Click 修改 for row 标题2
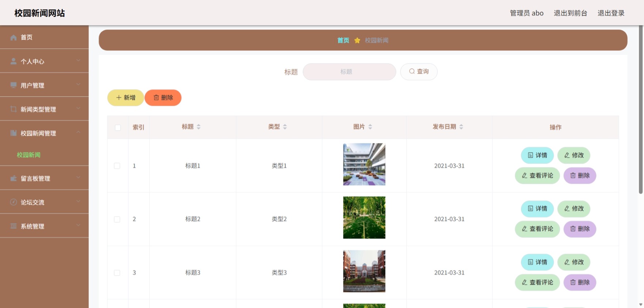 click(x=574, y=209)
